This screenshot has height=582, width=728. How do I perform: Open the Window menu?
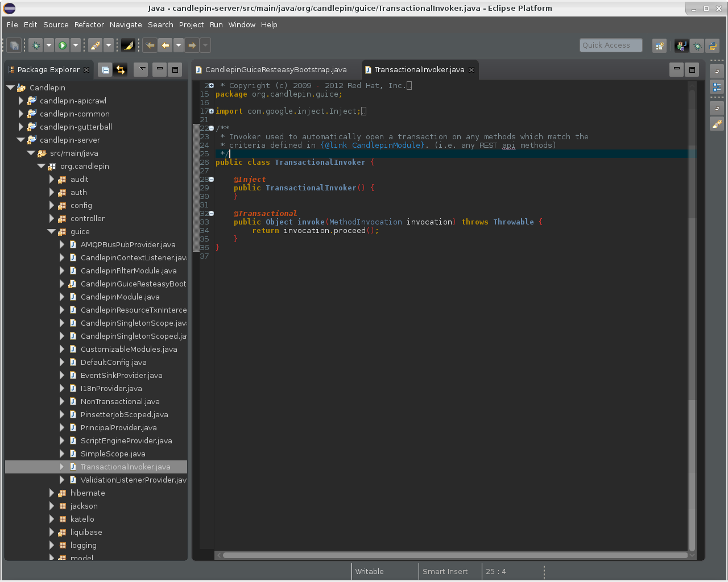[242, 25]
